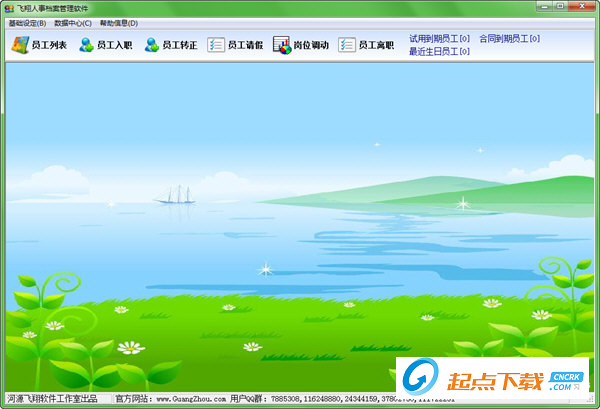Open the 基础设定(B) menu
600x409 pixels.
[28, 23]
